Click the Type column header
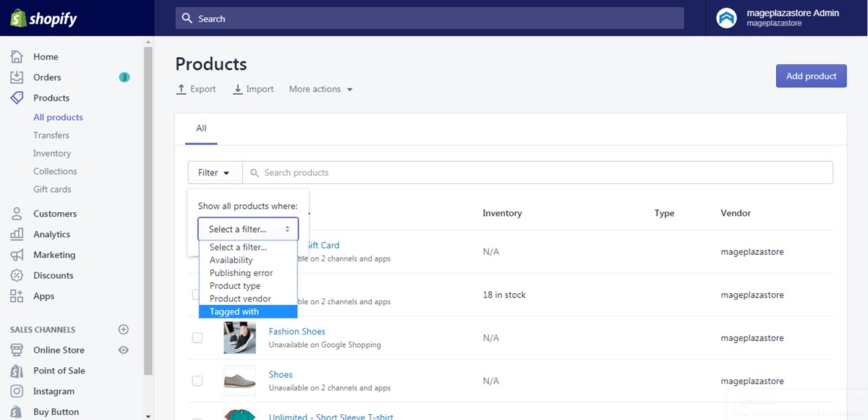 click(x=664, y=213)
